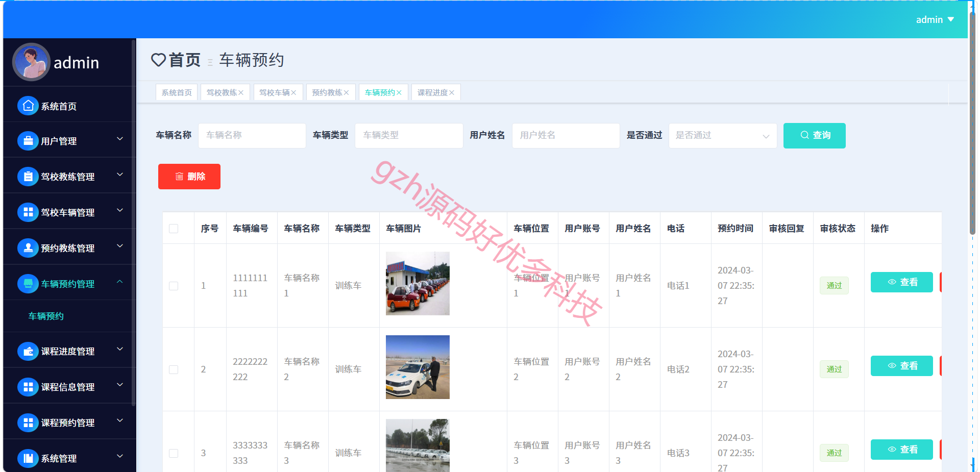The image size is (980, 472).
Task: Click the 审核状态 column header
Action: pyautogui.click(x=838, y=229)
